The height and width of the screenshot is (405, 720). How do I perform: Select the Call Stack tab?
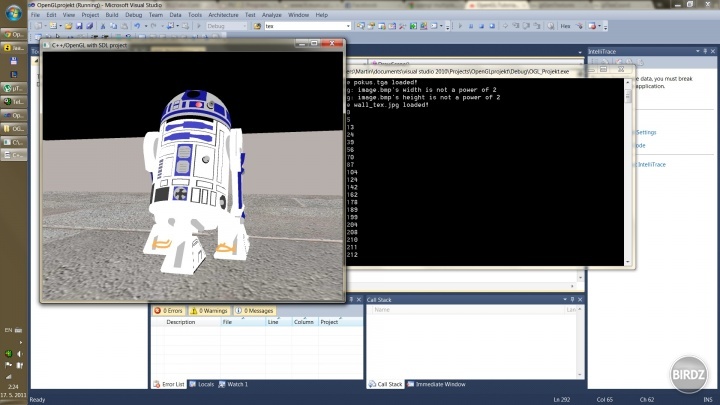(385, 384)
